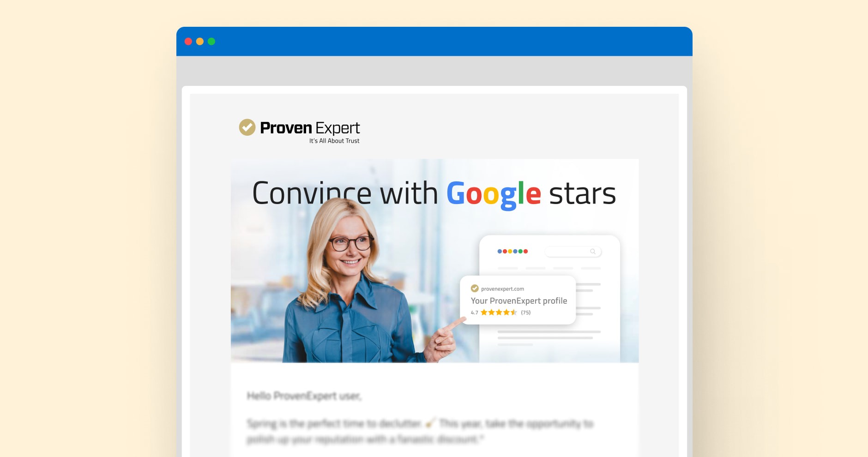This screenshot has height=457, width=868.
Task: Click the (75) review count
Action: pyautogui.click(x=526, y=313)
